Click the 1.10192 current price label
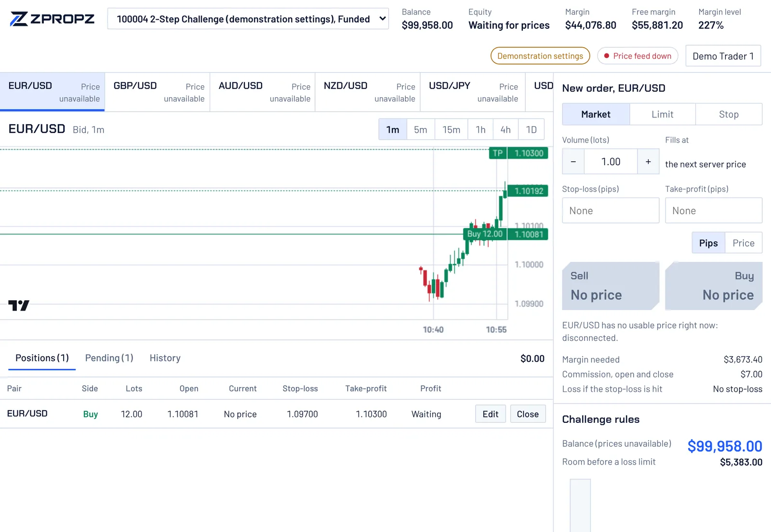Viewport: 771px width, 532px height. coord(528,191)
